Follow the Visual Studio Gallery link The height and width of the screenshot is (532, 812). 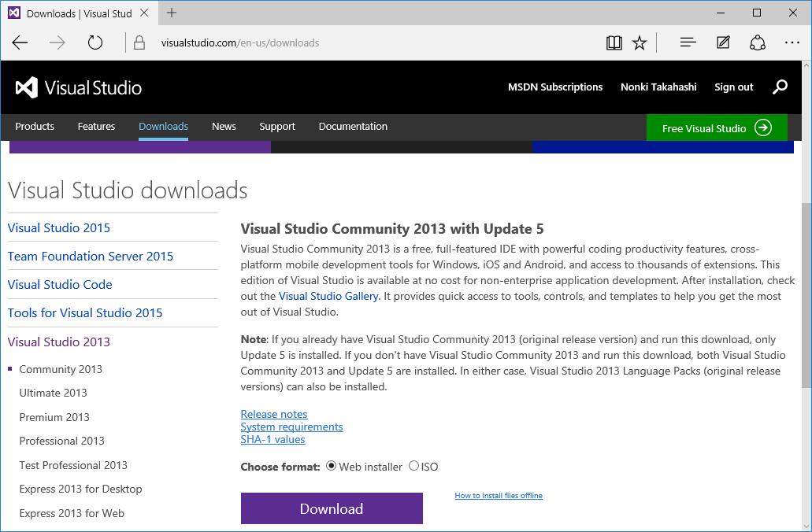(x=328, y=296)
